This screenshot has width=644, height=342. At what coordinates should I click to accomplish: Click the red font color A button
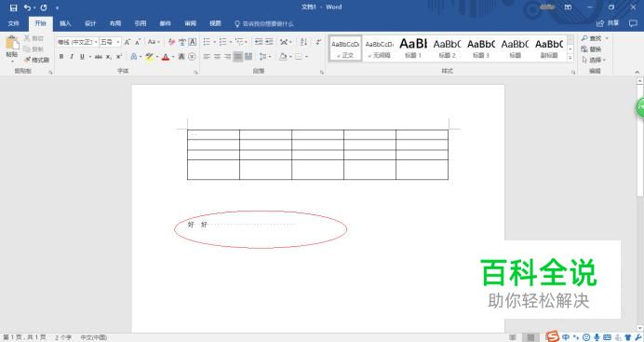[x=166, y=57]
